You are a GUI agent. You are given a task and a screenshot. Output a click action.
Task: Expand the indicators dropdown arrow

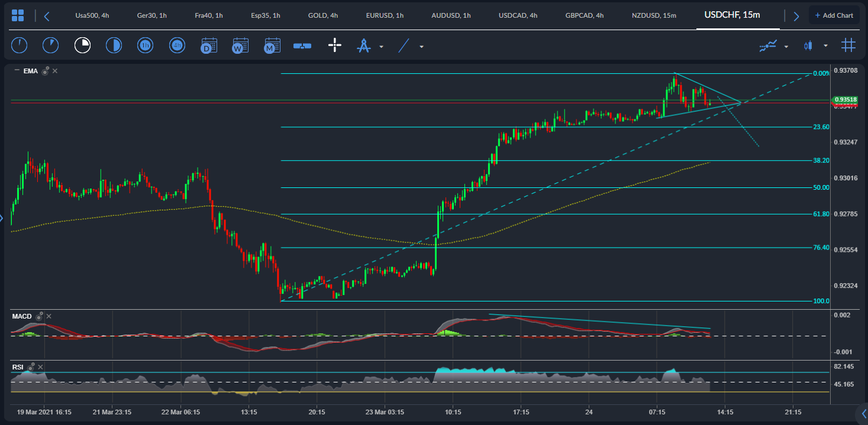[786, 46]
